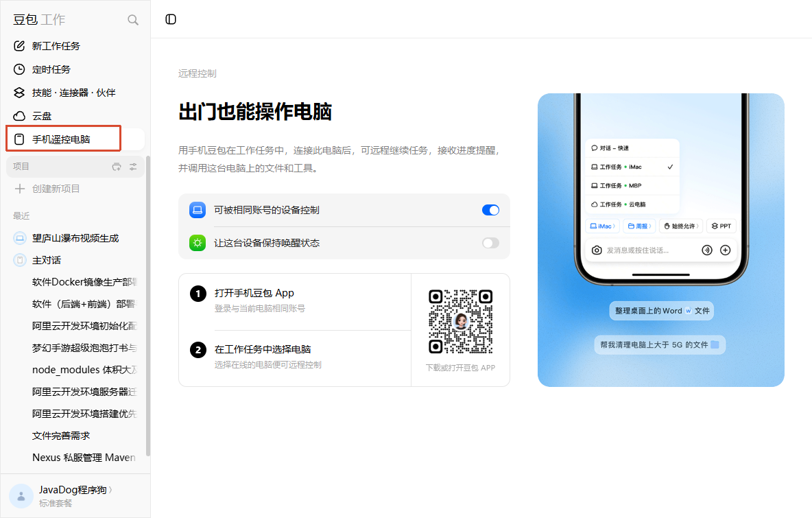Click the 技能·连接器·伙伴 layers icon
Screen dimensions: 812x518
pyautogui.click(x=19, y=93)
